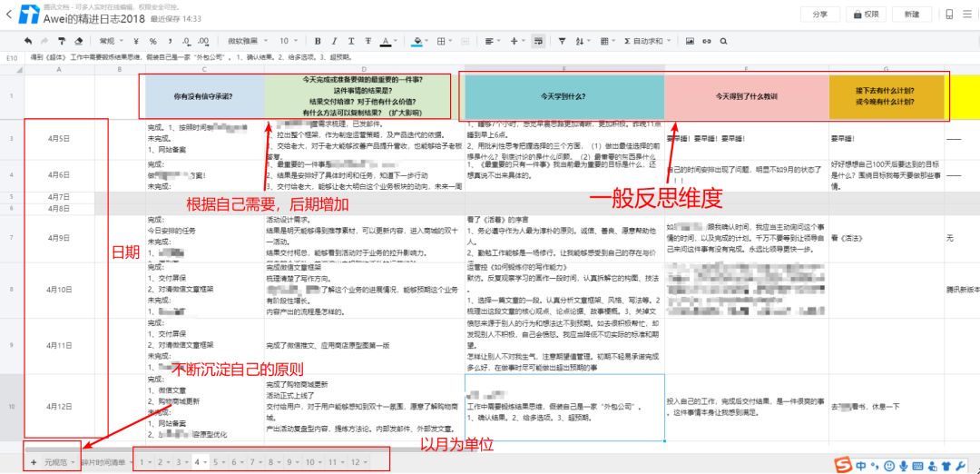Insert an image via picture icon
This screenshot has width=980, height=474.
(x=690, y=41)
